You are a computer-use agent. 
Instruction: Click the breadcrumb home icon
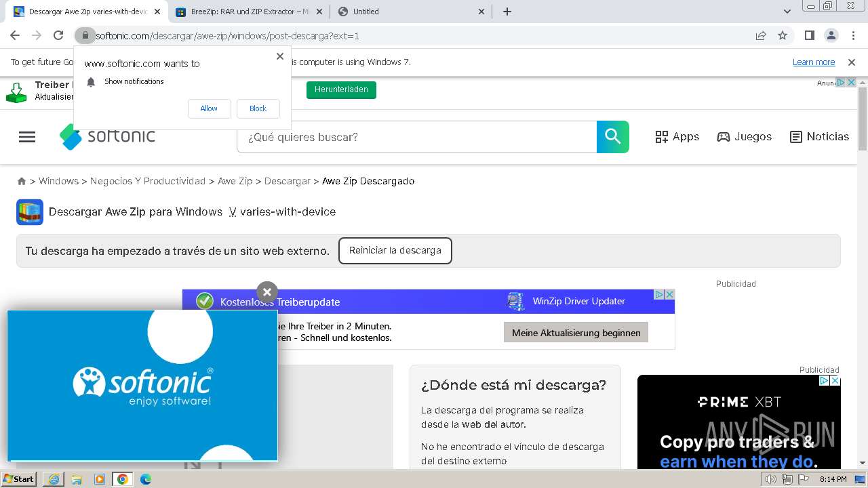point(22,182)
